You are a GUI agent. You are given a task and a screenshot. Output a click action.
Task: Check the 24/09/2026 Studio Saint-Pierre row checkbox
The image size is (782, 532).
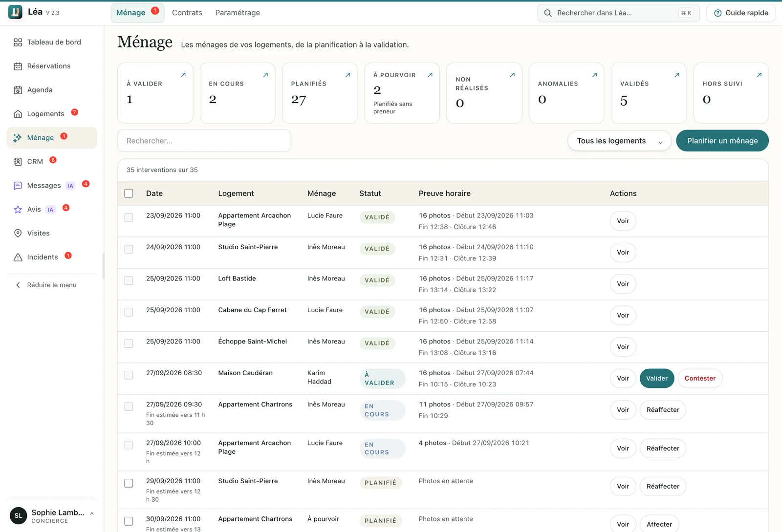[129, 249]
